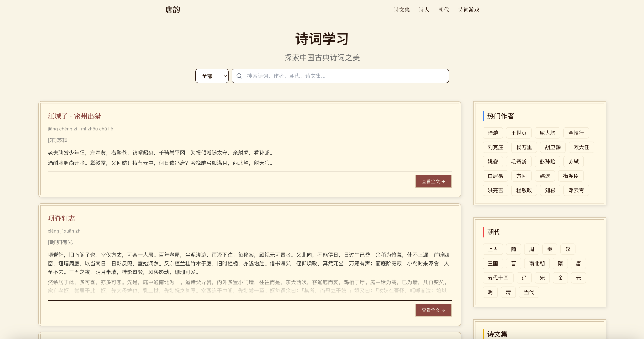This screenshot has height=339, width=644.
Task: Filter by dynasty 五代十国
Action: [498, 278]
